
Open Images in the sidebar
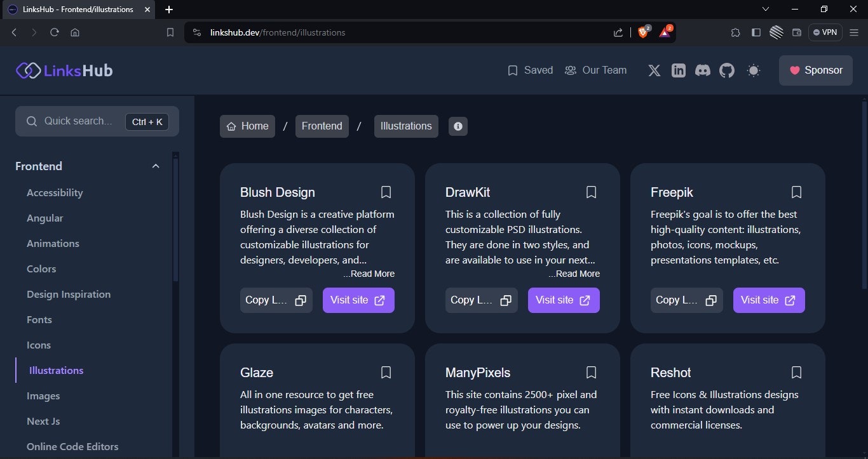(43, 396)
